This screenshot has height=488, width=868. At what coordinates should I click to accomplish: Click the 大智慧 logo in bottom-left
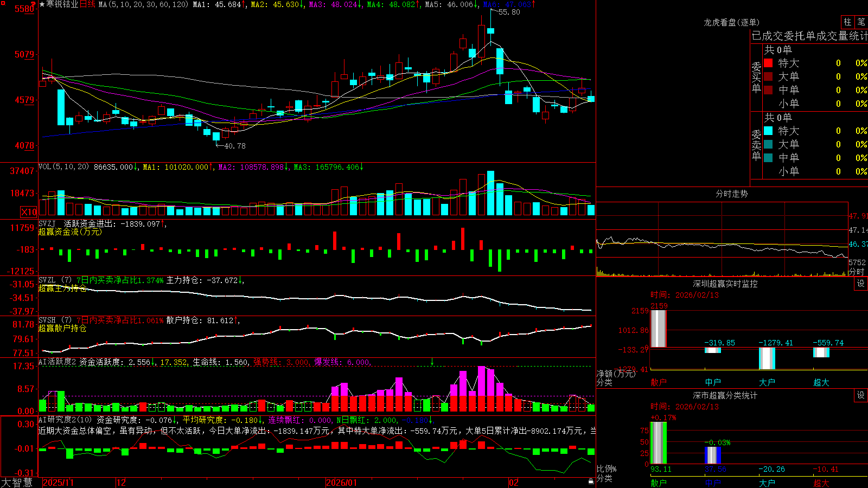coord(17,483)
